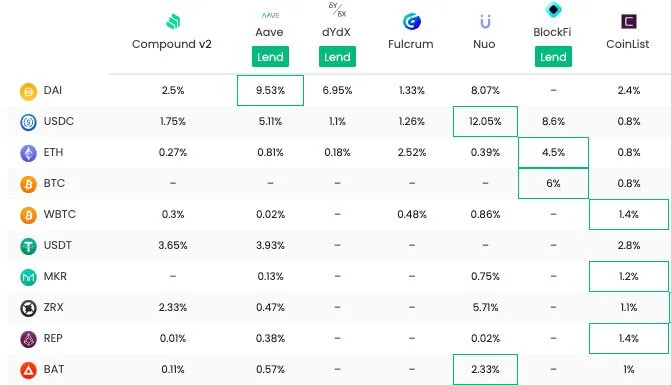The width and height of the screenshot is (671, 385).
Task: Click the Lend button under dYdX
Action: (337, 56)
